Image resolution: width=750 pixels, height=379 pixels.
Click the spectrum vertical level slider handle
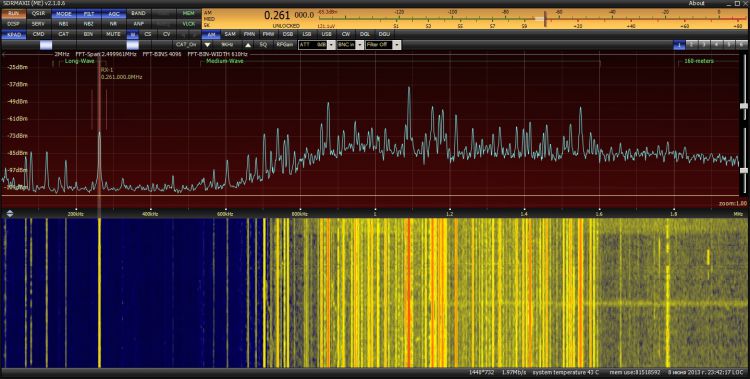(x=744, y=105)
